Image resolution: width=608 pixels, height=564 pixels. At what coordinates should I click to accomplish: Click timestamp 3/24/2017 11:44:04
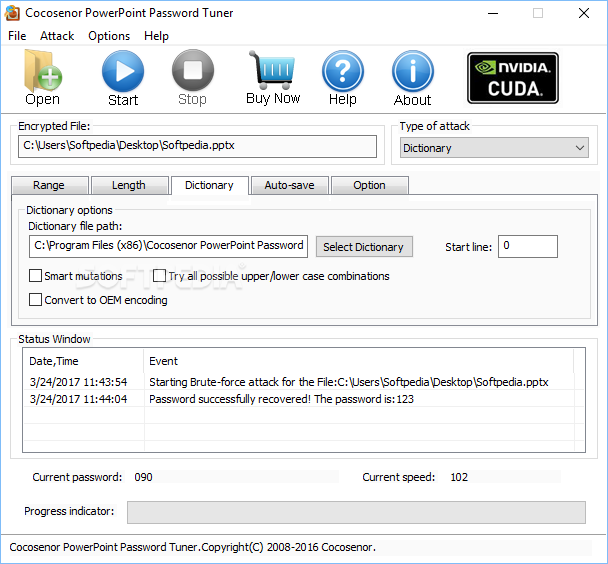78,399
